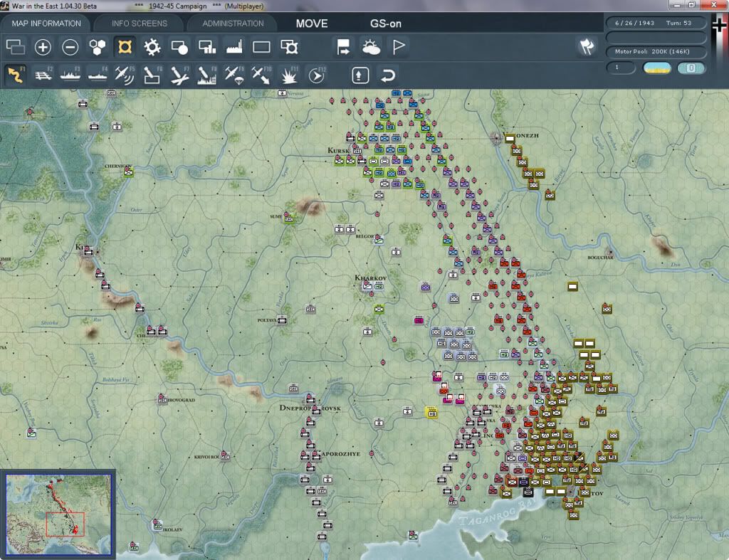Zoom in on the map
The image size is (729, 560).
tap(43, 47)
